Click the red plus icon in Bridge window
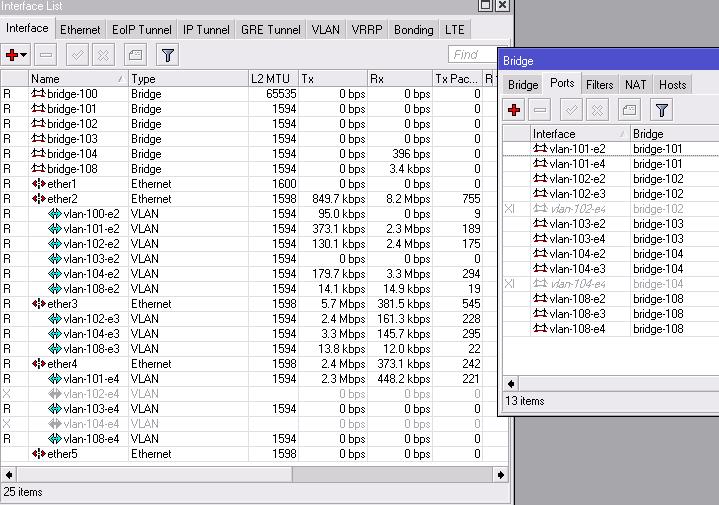719x505 pixels. point(514,110)
